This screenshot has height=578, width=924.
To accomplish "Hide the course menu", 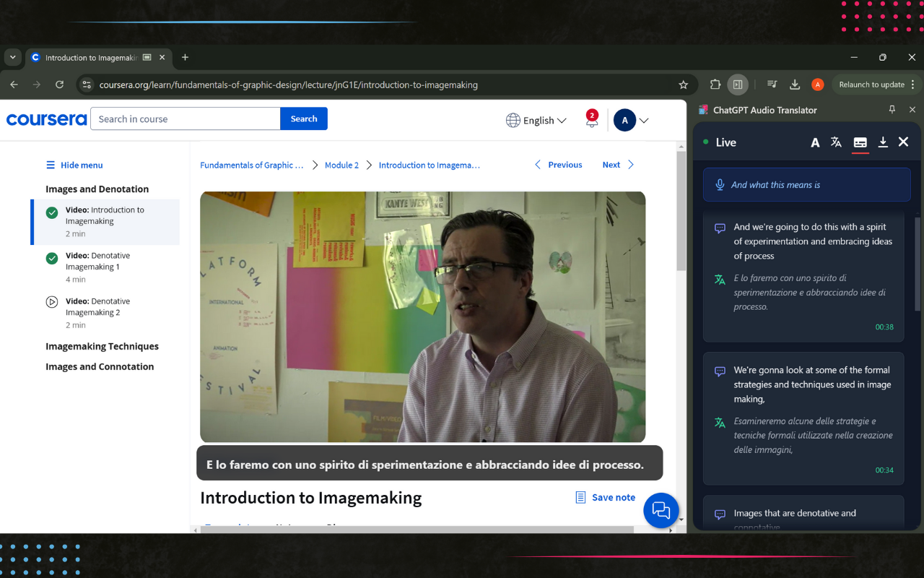I will pos(74,165).
